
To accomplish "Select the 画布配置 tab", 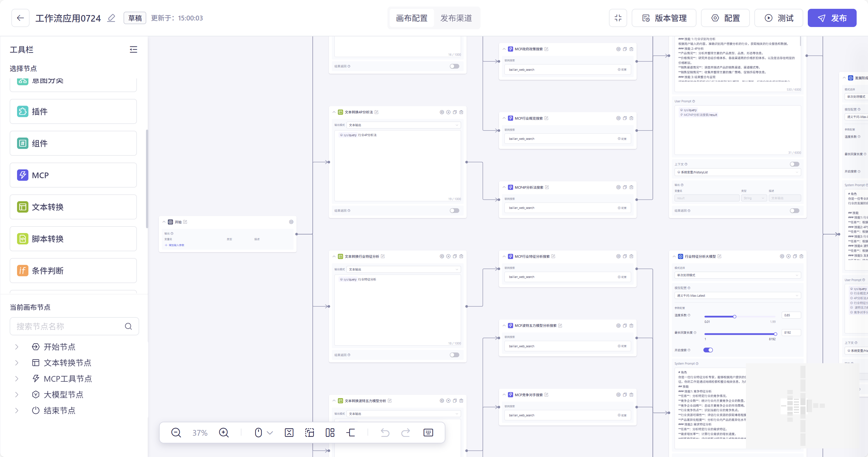I will [x=412, y=18].
